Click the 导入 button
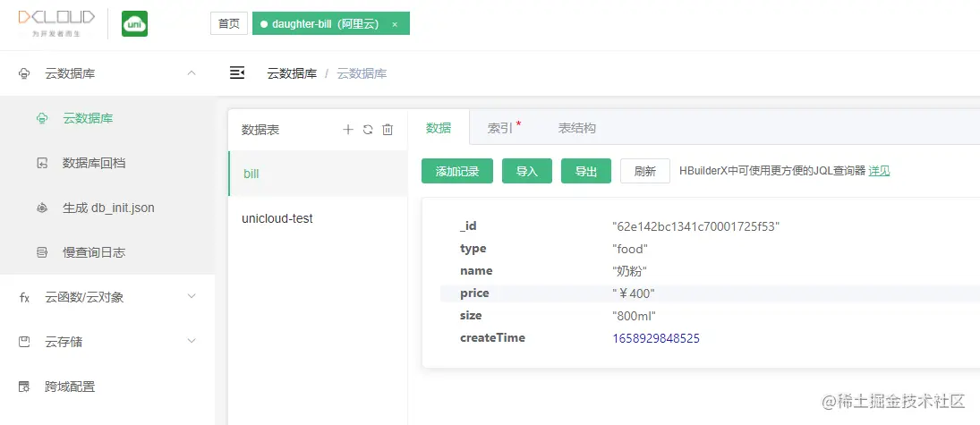980x425 pixels. click(x=527, y=171)
